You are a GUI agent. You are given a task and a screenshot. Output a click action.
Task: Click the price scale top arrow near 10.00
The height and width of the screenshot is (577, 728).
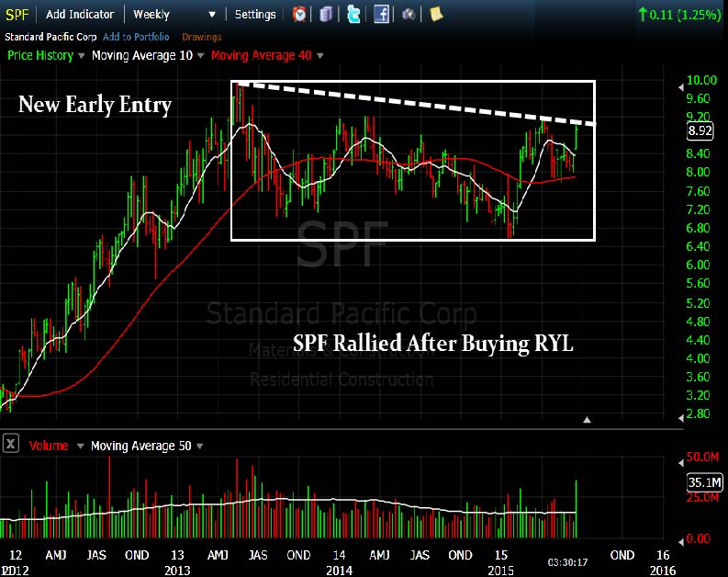(x=680, y=87)
